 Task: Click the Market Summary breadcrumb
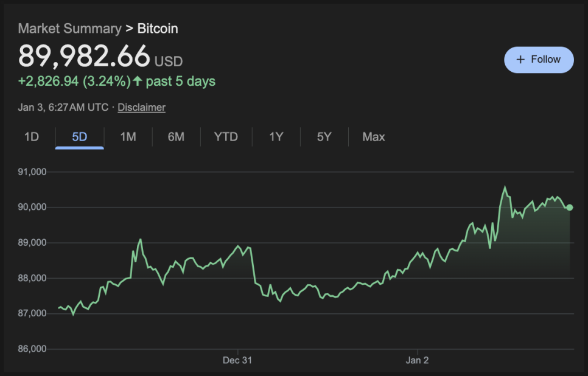[x=69, y=29]
